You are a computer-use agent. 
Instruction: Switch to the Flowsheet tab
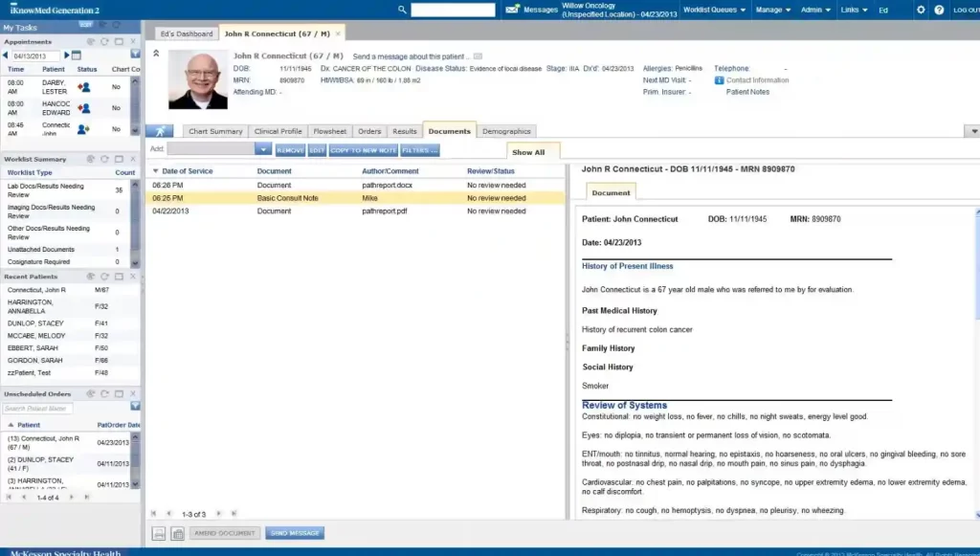click(x=329, y=130)
